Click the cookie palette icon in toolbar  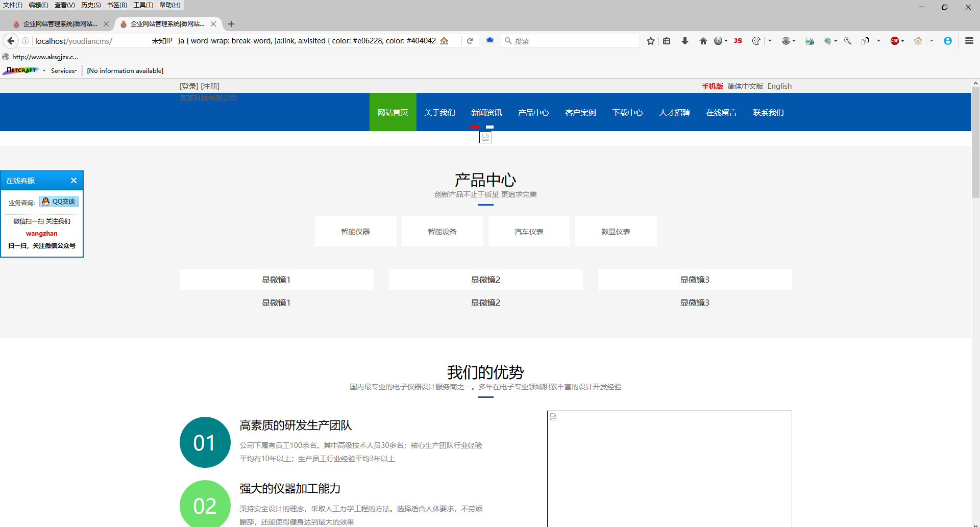tap(756, 41)
